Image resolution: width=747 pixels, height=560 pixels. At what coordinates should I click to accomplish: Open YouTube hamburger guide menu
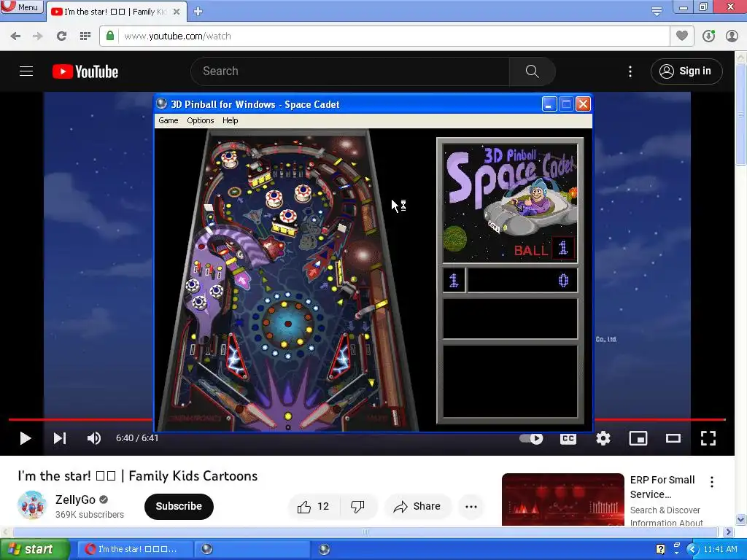(26, 71)
